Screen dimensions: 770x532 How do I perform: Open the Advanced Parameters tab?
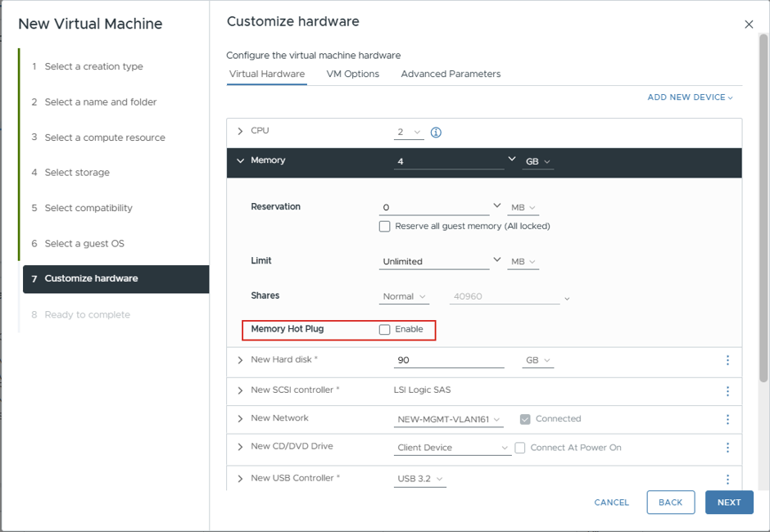[451, 74]
